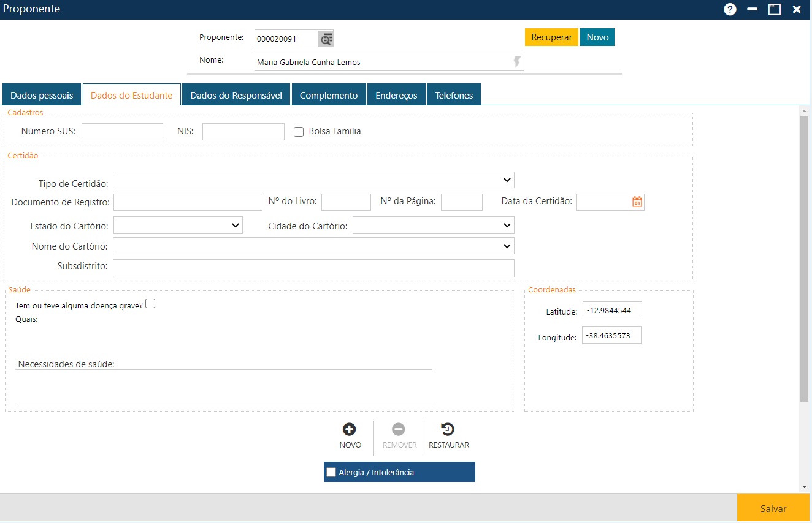Image resolution: width=812 pixels, height=523 pixels.
Task: Open the Estado do Cartório dropdown
Action: tap(178, 226)
